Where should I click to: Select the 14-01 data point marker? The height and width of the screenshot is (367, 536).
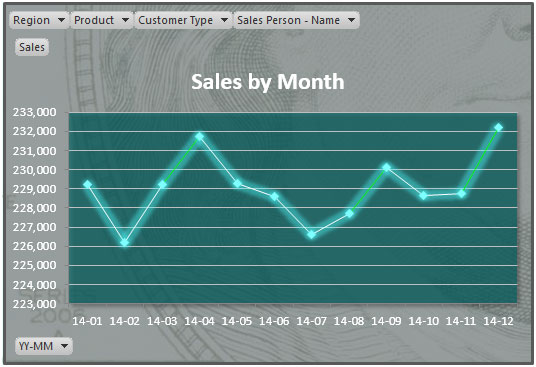88,185
